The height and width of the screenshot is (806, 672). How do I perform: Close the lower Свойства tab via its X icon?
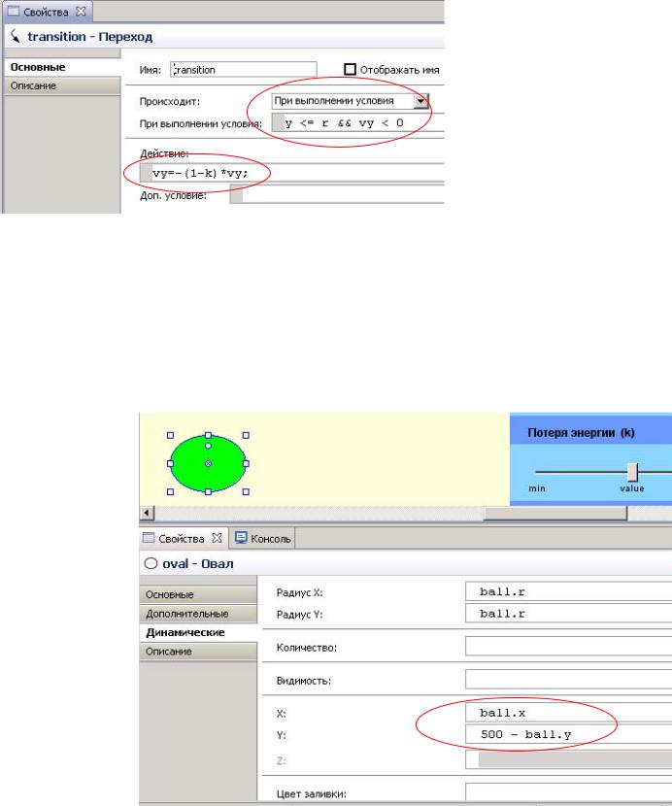click(217, 538)
